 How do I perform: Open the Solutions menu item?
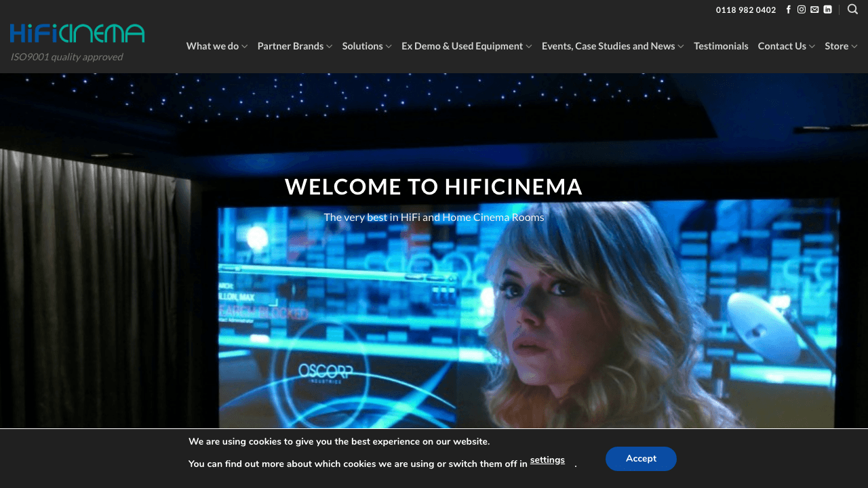[362, 46]
